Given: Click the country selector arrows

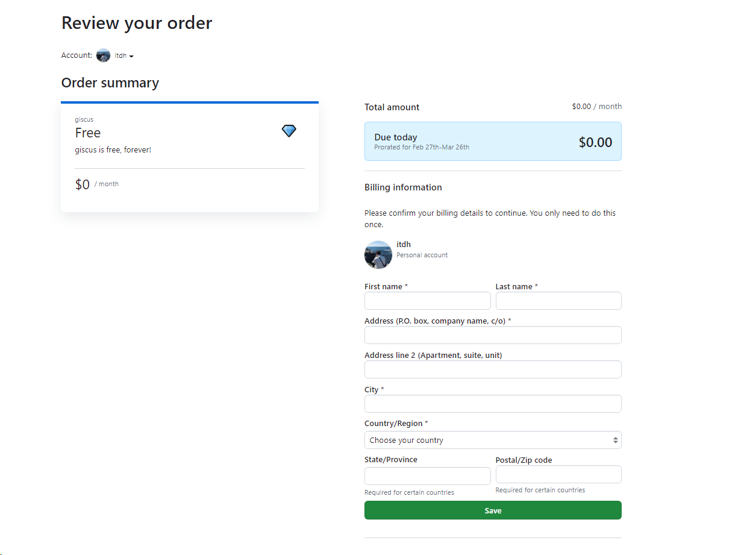Looking at the screenshot, I should pos(615,441).
